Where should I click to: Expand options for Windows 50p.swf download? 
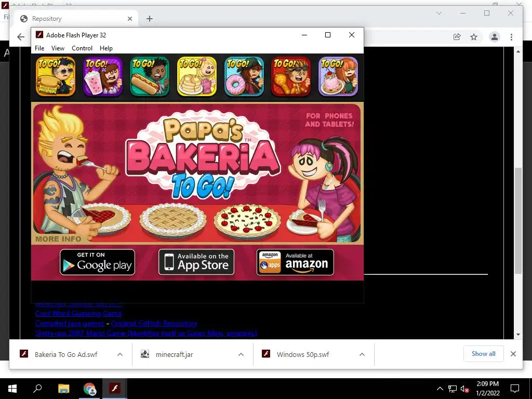click(362, 354)
